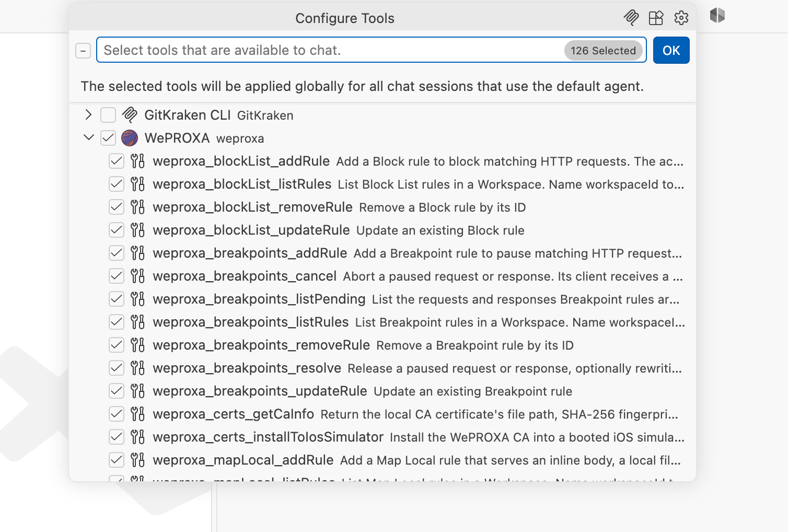
Task: Toggle weproxa_breakpoints_resolve checkbox
Action: click(x=117, y=368)
